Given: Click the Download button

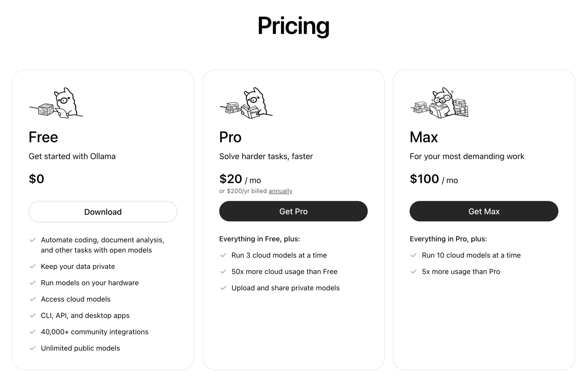Looking at the screenshot, I should (103, 212).
